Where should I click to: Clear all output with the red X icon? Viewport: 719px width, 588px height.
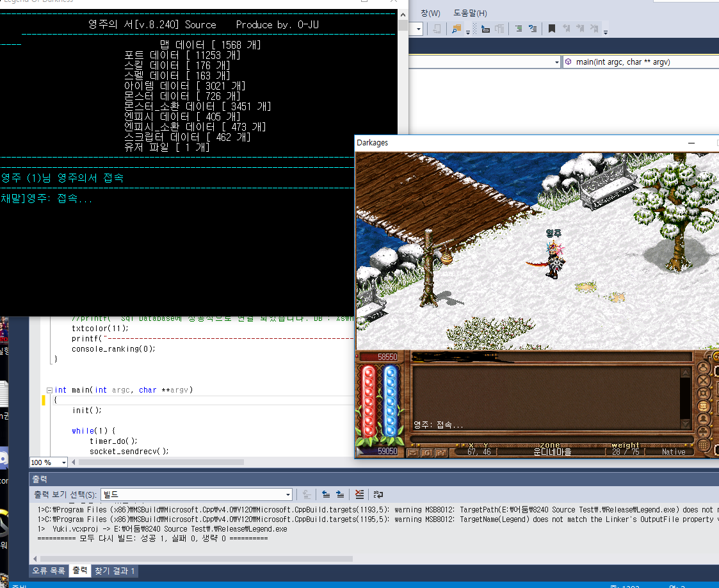359,494
